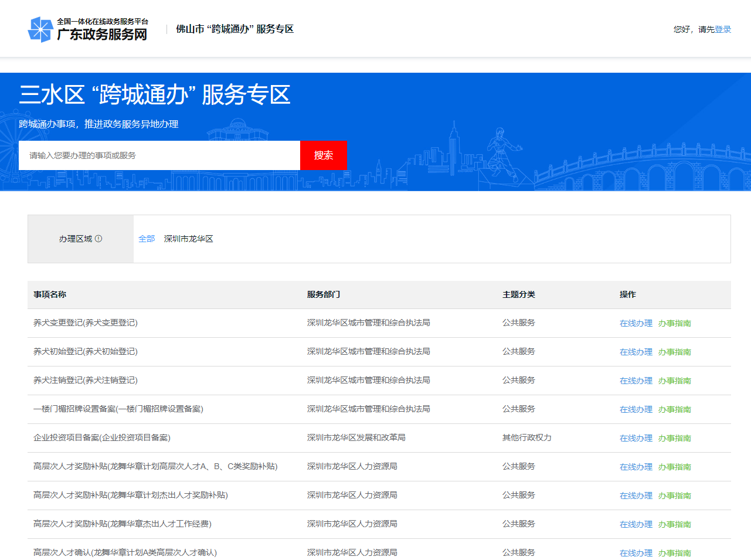Image resolution: width=751 pixels, height=560 pixels.
Task: Click the 广东政务服务网 site name text
Action: tap(102, 35)
